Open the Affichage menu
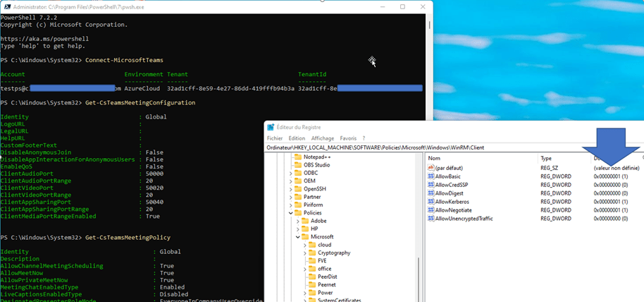 (x=323, y=138)
